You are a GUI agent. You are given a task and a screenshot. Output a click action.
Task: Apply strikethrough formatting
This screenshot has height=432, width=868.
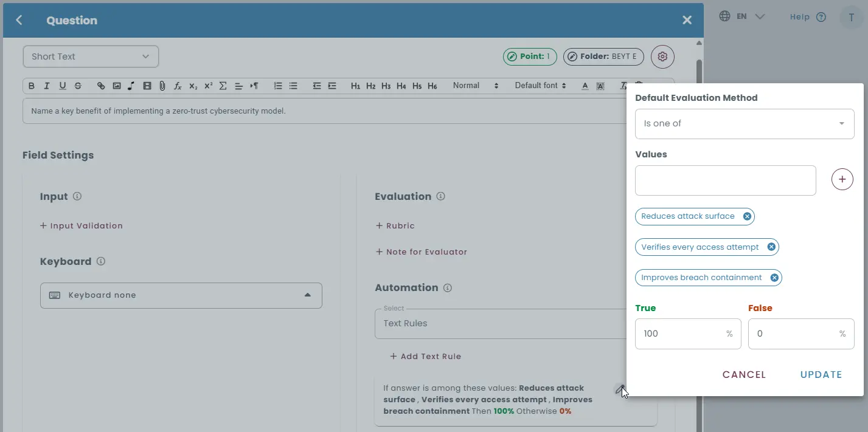78,86
